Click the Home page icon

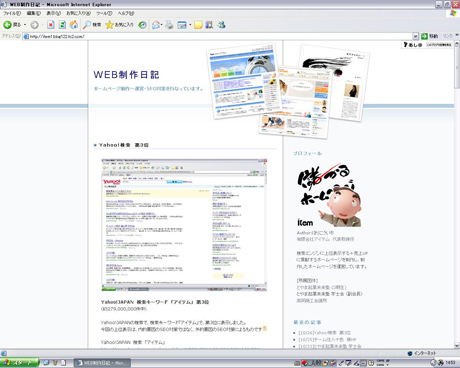[x=74, y=25]
